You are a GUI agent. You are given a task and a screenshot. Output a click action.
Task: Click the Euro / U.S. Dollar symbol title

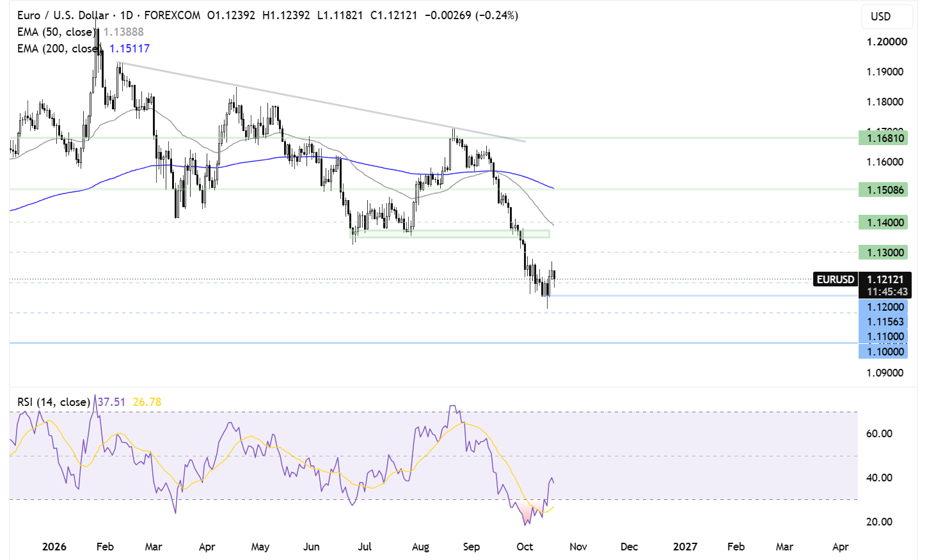click(x=63, y=15)
